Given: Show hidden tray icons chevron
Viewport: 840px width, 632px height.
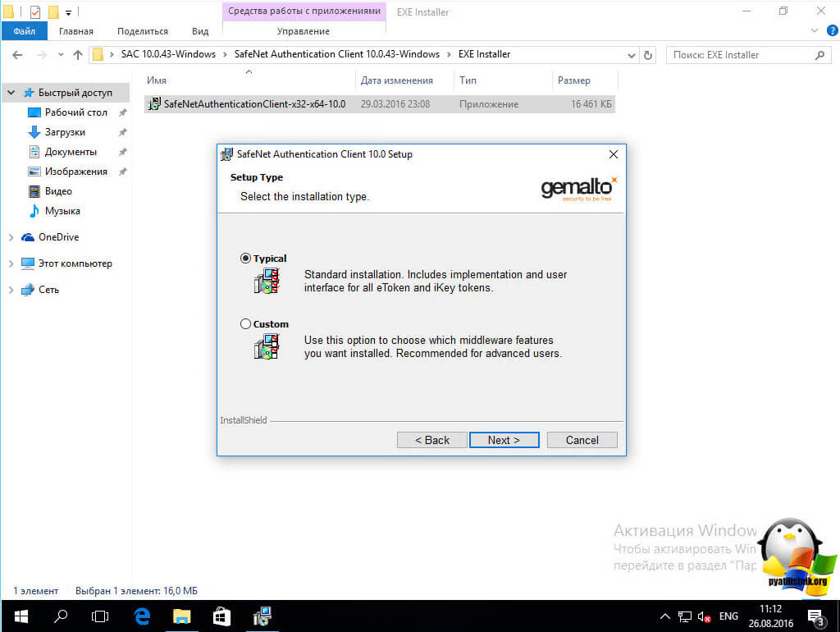Looking at the screenshot, I should point(664,616).
